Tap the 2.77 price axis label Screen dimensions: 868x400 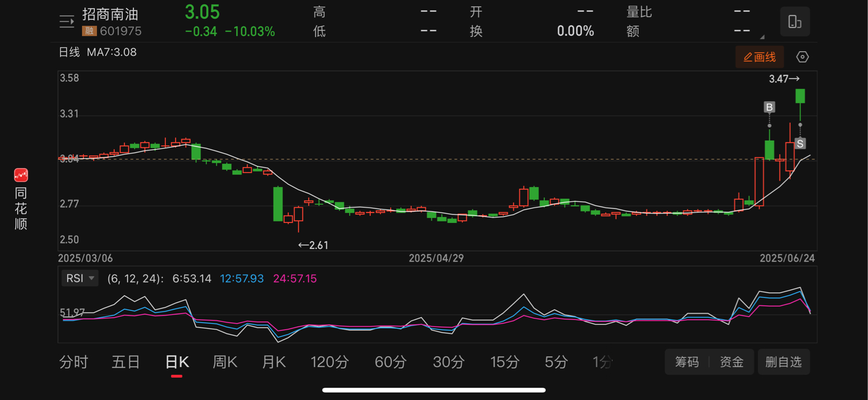[x=69, y=204]
